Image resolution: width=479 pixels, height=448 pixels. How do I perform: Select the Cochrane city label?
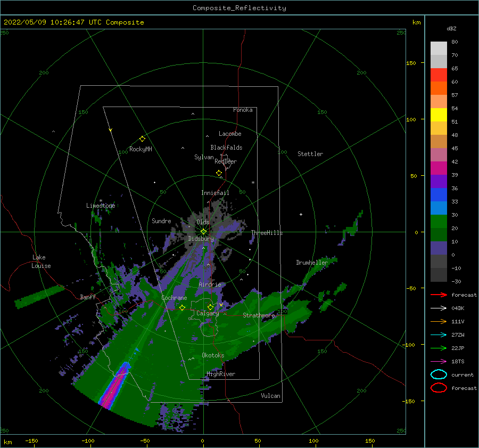(174, 298)
